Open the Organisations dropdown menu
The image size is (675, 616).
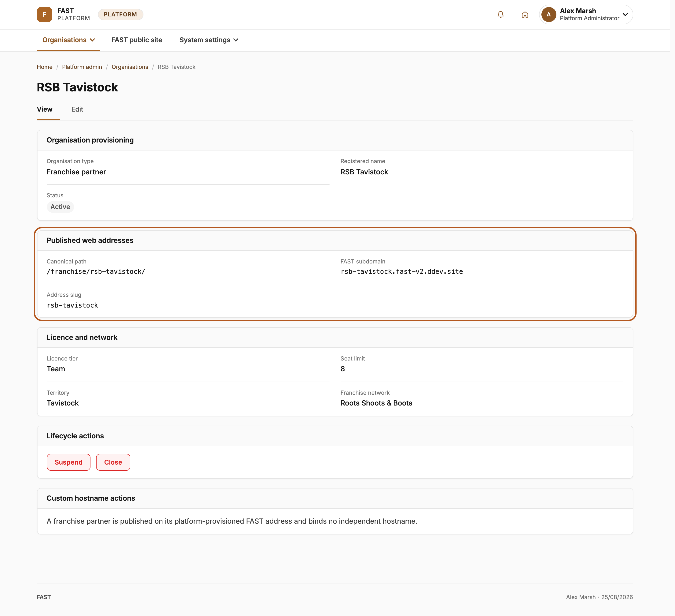coord(68,40)
